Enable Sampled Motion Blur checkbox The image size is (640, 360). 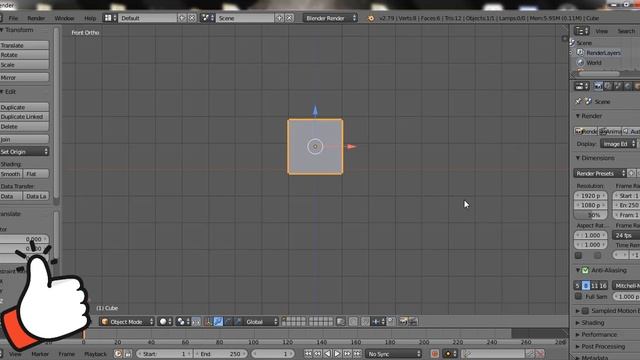(585, 311)
